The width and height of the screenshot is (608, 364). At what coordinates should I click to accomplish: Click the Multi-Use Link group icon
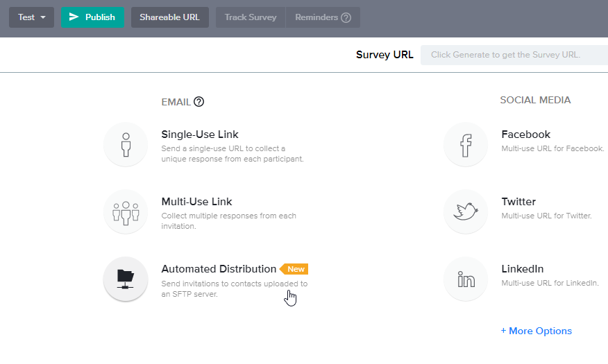click(x=126, y=211)
